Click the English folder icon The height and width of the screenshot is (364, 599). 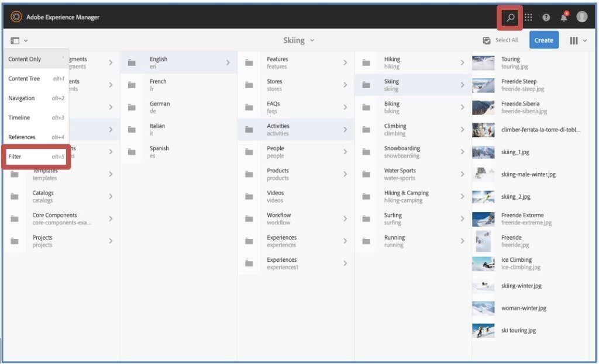(x=132, y=63)
